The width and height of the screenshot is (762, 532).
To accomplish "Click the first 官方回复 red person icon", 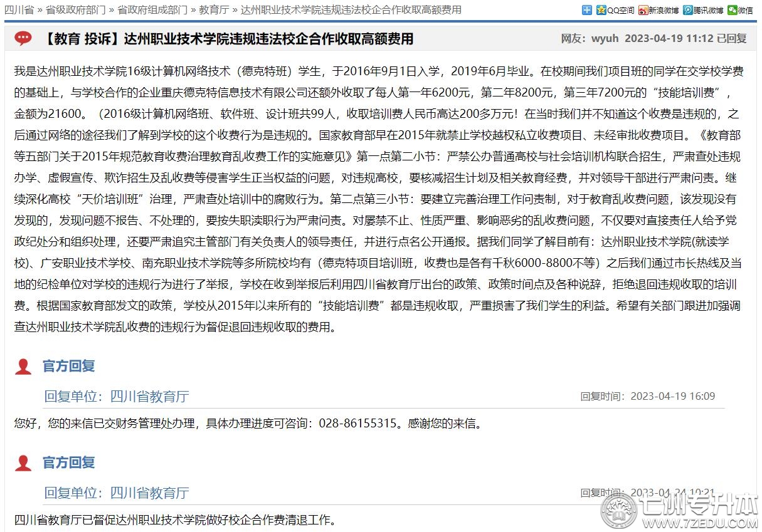I will click(23, 367).
